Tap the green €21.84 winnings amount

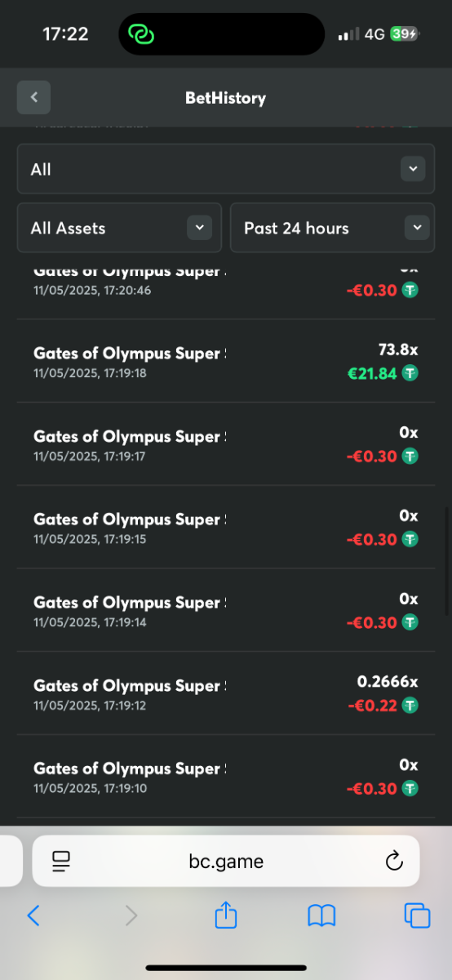tap(372, 372)
